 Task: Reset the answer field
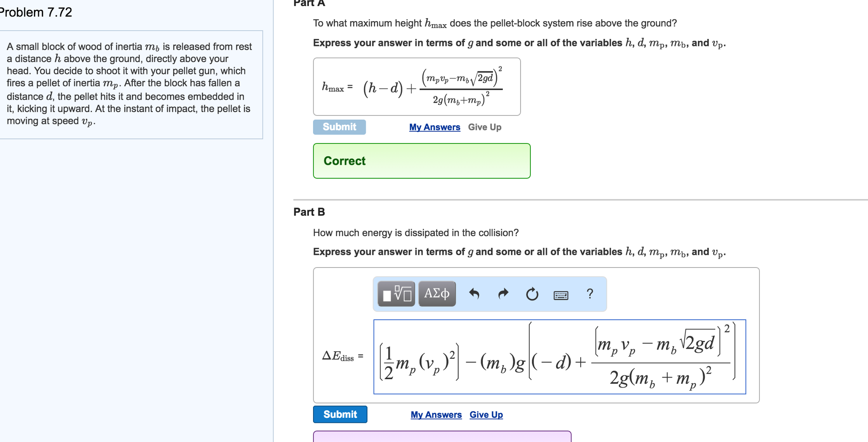pyautogui.click(x=532, y=293)
